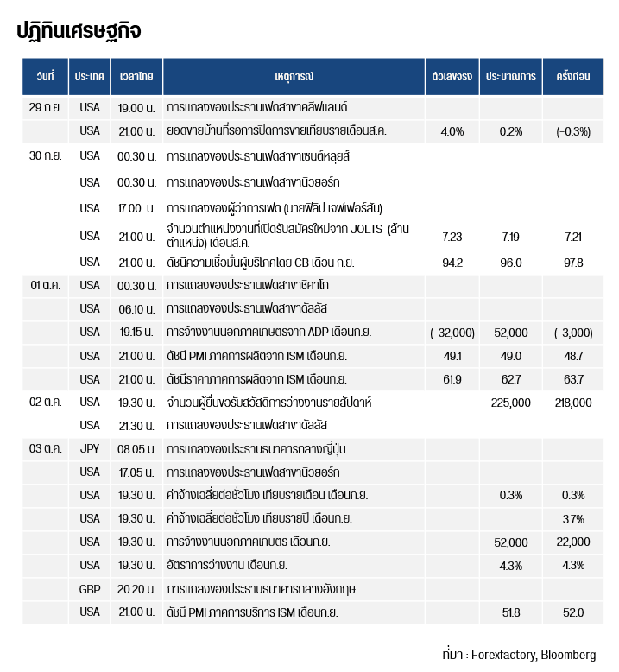
Task: Select the actual value 94.2
Action: point(452,262)
